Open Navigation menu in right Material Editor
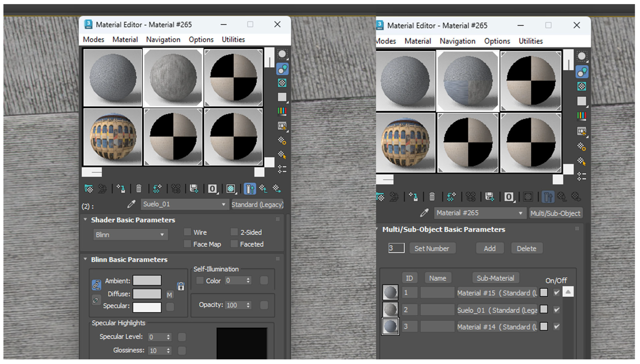Screen dimensions: 640x364 point(457,41)
